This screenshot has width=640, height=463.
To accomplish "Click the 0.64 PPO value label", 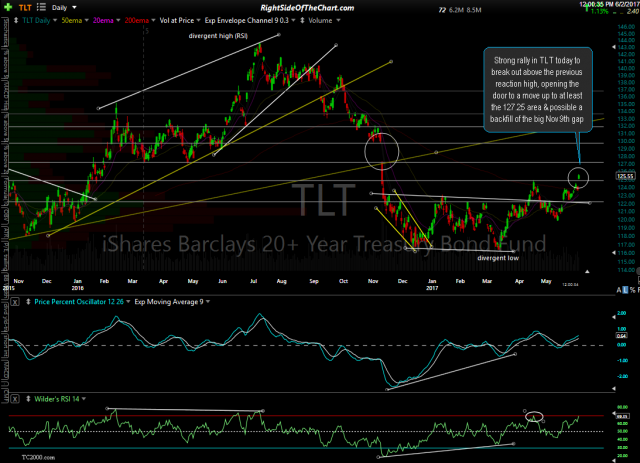I will [x=621, y=336].
